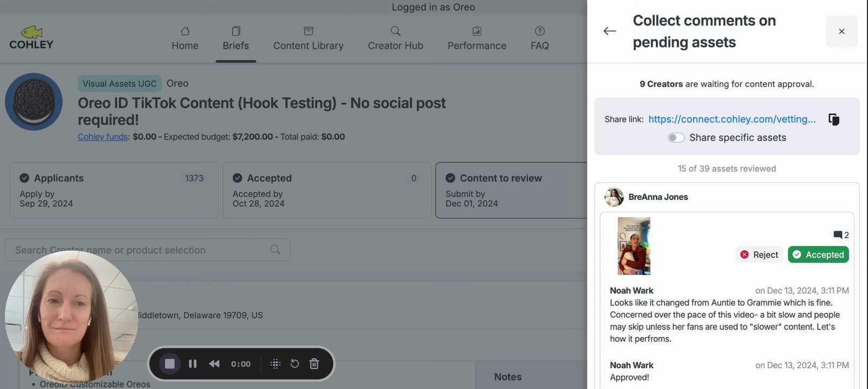868x389 pixels.
Task: Open the BreAnna Jones video thumbnail
Action: 634,246
